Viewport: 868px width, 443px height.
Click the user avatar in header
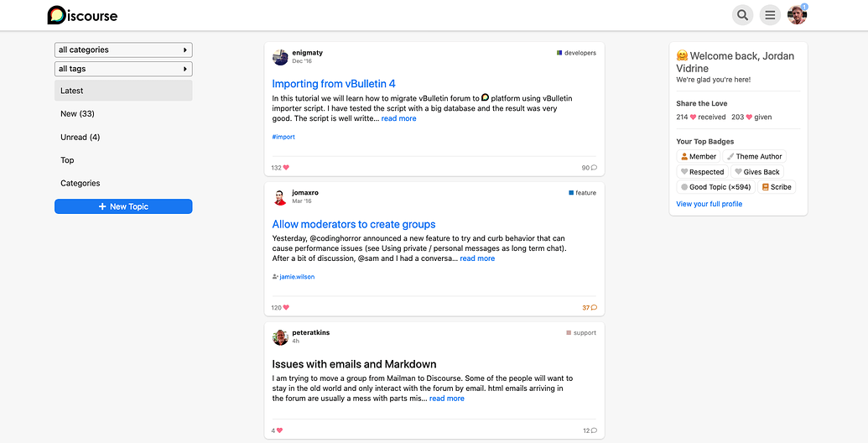[797, 15]
